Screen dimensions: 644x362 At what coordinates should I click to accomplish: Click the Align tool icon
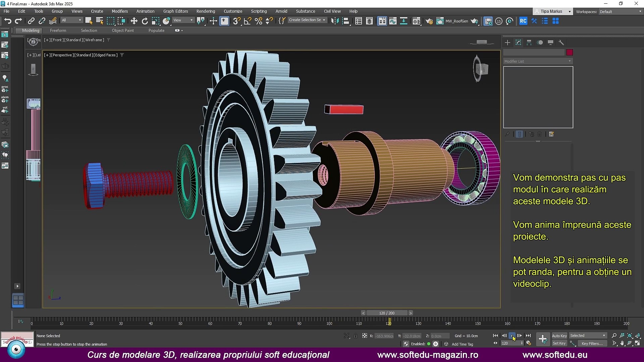pos(345,21)
